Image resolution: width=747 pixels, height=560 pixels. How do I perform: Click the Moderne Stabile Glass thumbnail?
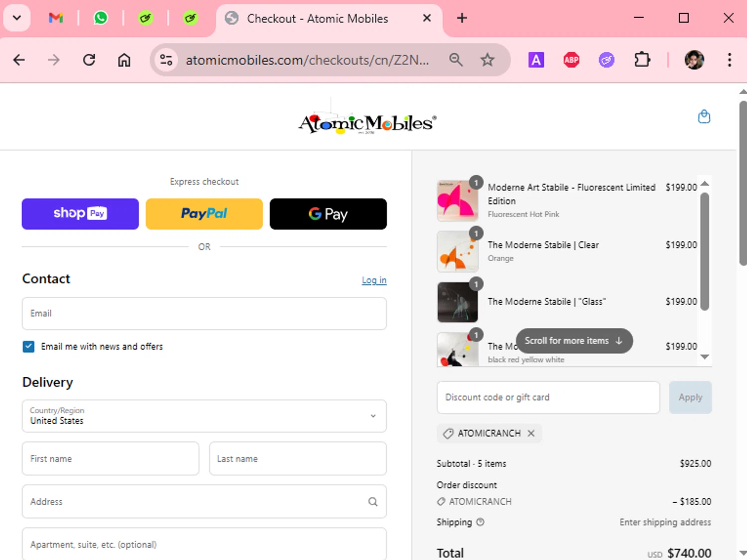[457, 302]
